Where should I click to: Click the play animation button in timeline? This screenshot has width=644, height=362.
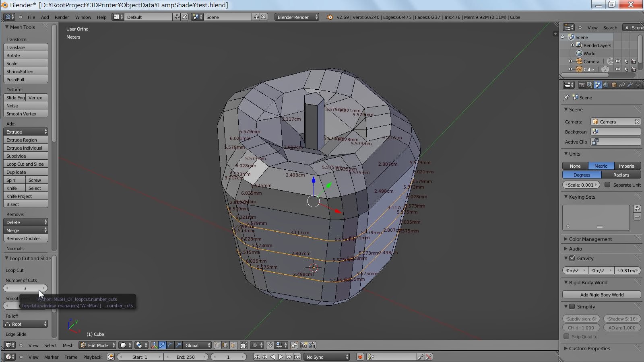[281, 357]
